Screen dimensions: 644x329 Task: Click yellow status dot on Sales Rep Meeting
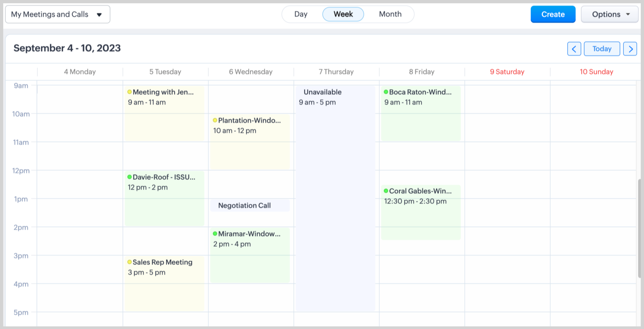130,262
